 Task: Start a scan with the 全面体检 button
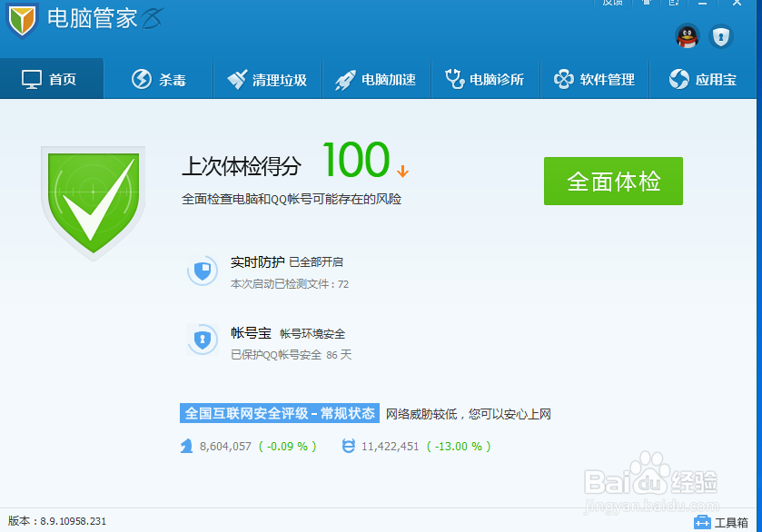(613, 181)
